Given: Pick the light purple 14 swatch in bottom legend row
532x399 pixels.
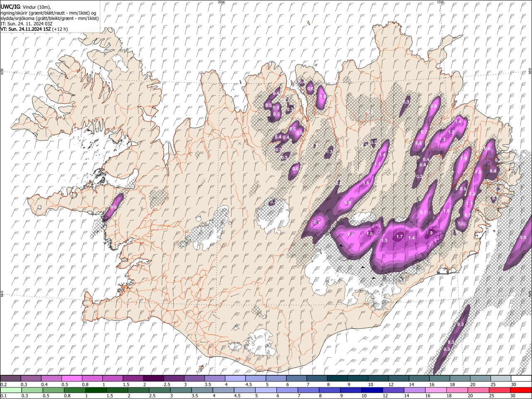Looking at the screenshot, I should (415, 390).
